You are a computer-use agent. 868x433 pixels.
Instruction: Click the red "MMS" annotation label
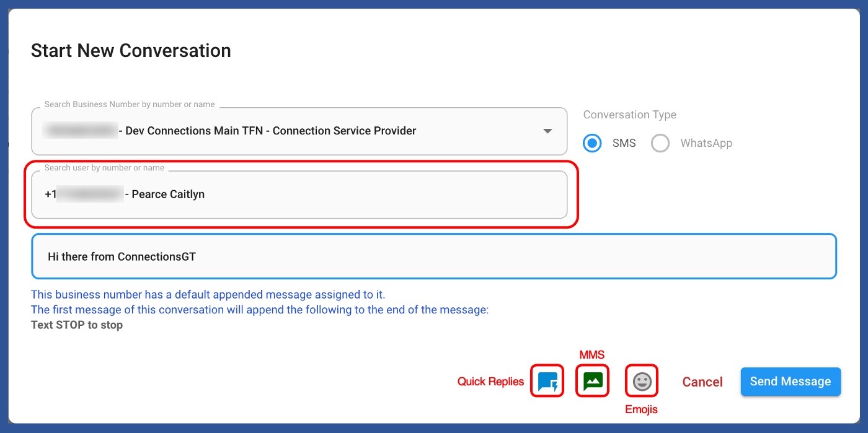tap(591, 355)
